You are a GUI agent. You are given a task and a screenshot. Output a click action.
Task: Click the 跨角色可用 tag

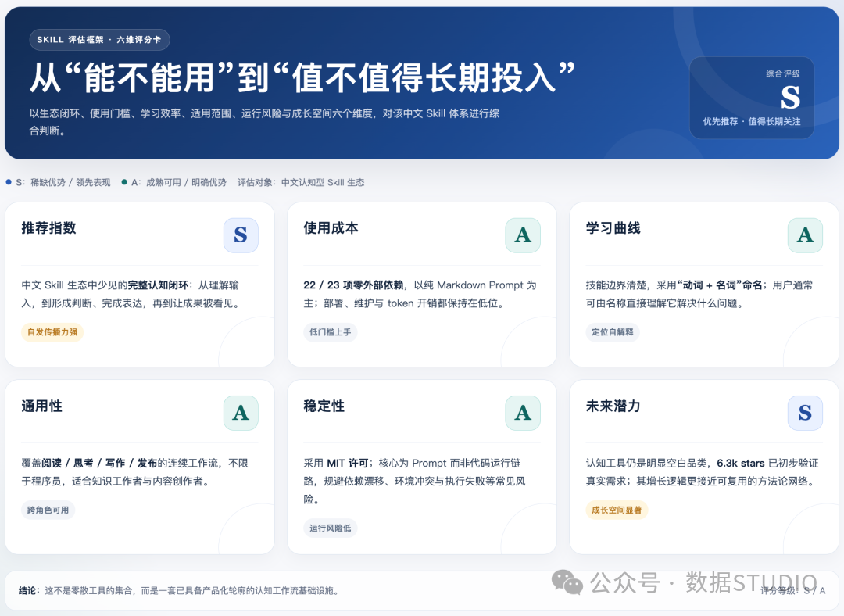(x=48, y=510)
